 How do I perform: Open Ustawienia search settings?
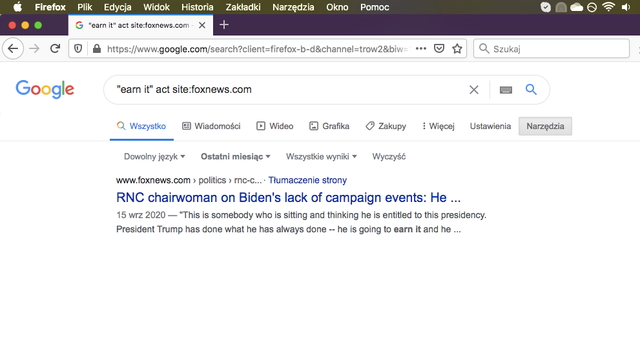[x=490, y=126]
